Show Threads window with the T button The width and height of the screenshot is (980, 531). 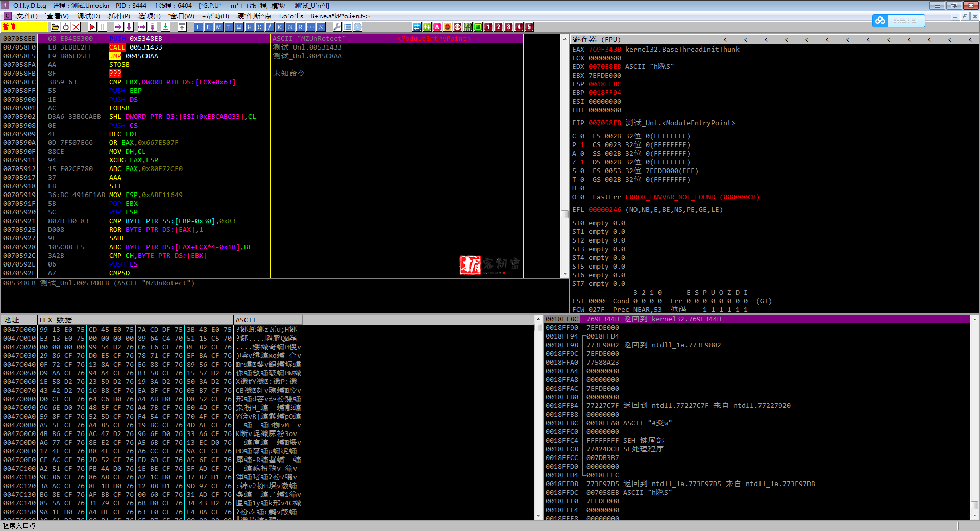pos(229,27)
